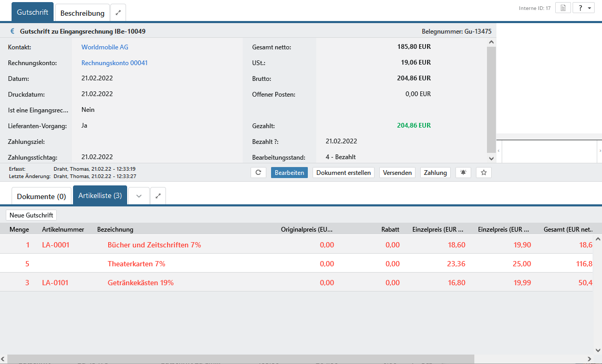
Task: Select the Artikelliste (3) tab
Action: (100, 196)
